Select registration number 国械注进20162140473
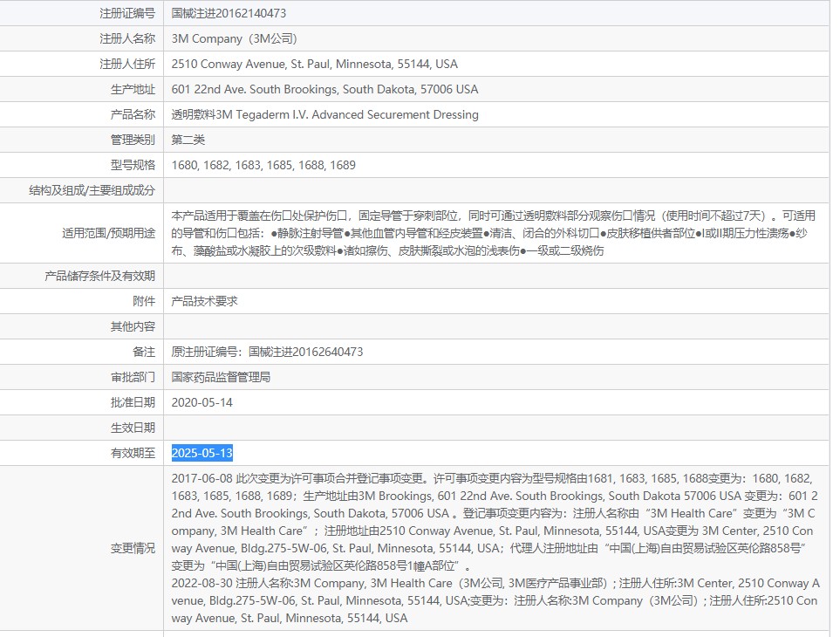This screenshot has width=840, height=637. (229, 13)
